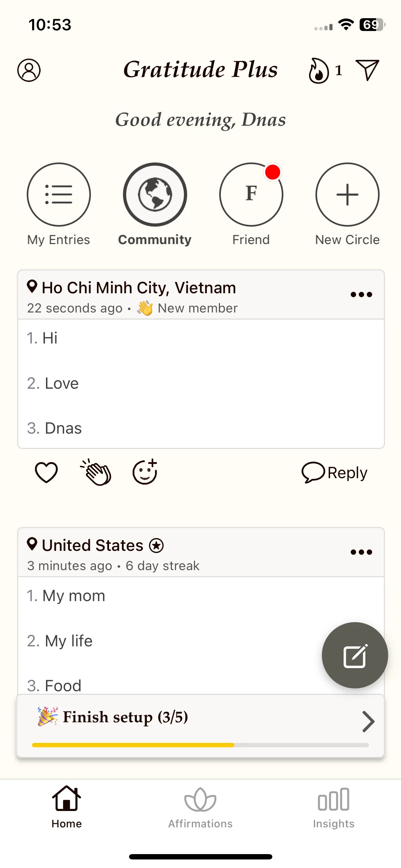The width and height of the screenshot is (401, 868).
Task: Expand Finish setup with chevron arrow
Action: coord(368,721)
